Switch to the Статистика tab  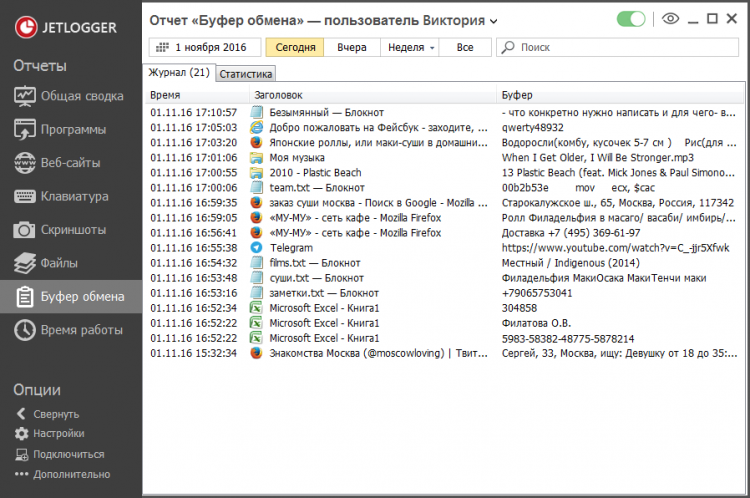click(245, 74)
